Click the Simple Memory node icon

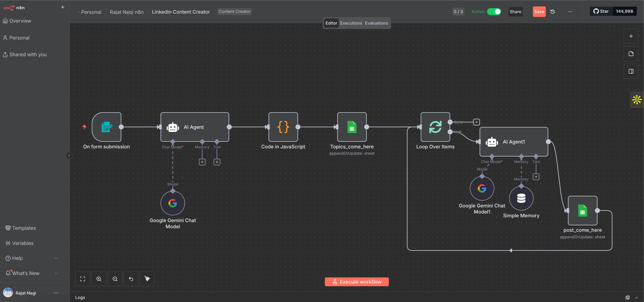point(521,198)
